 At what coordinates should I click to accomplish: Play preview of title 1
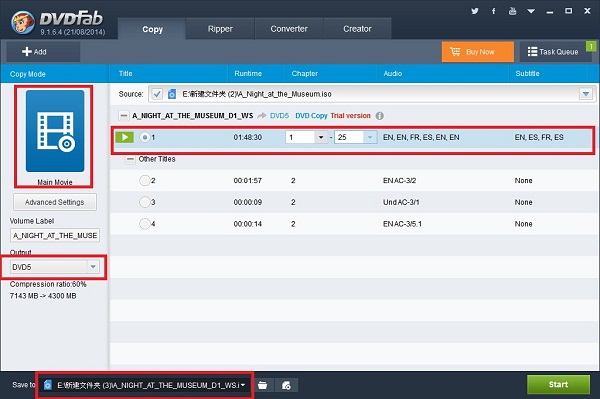[125, 137]
